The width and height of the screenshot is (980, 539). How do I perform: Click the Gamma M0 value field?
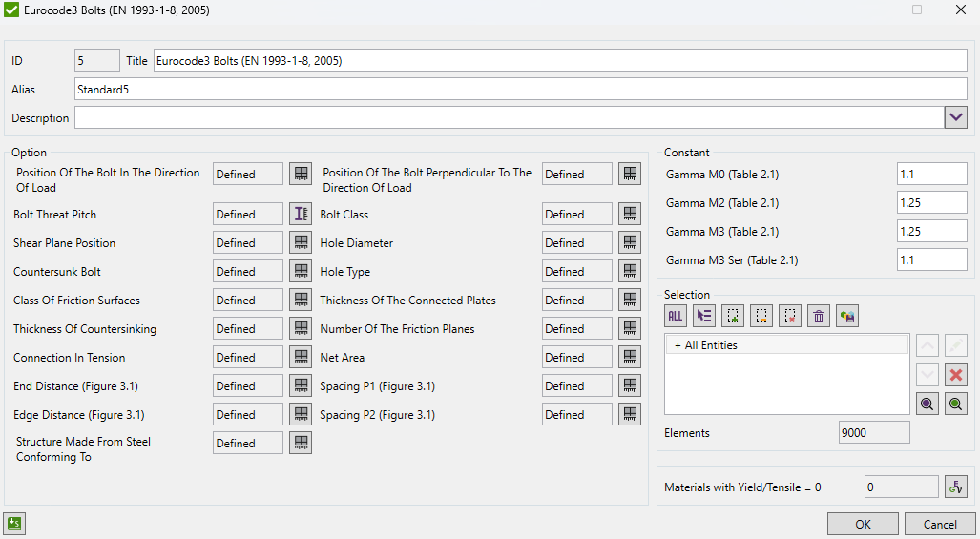[x=931, y=175]
